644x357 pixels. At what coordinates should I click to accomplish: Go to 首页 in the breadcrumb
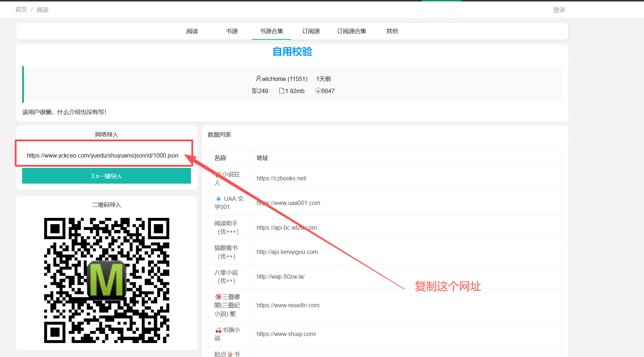(x=21, y=10)
